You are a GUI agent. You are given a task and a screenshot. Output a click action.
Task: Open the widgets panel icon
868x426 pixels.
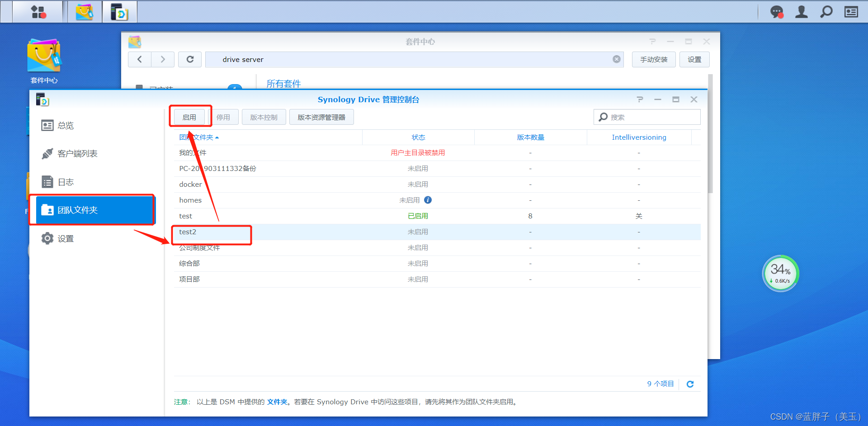[851, 12]
